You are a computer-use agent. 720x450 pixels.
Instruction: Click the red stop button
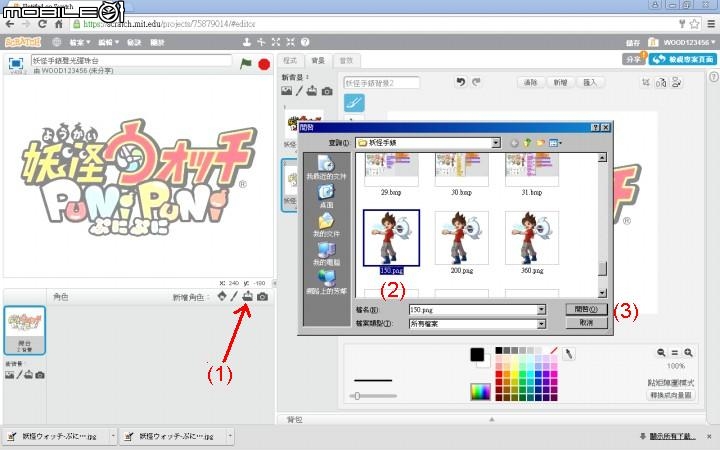point(264,64)
